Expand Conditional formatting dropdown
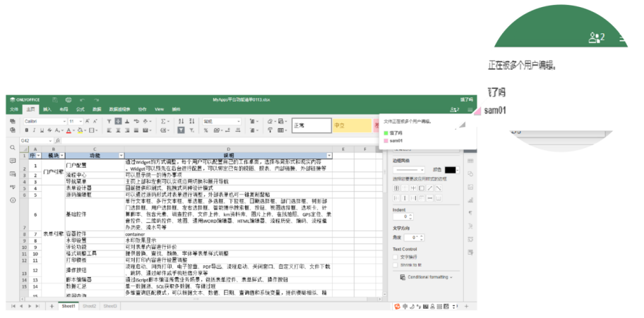 [x=427, y=277]
